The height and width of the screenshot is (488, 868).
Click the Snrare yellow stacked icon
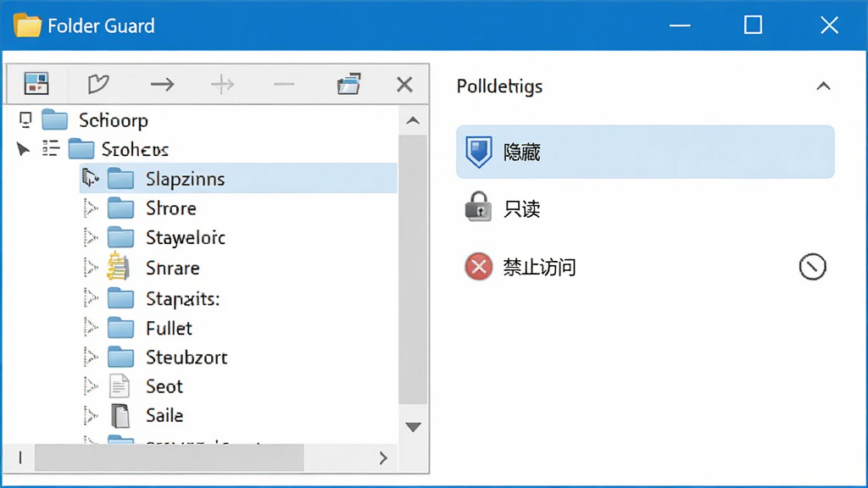click(x=119, y=265)
